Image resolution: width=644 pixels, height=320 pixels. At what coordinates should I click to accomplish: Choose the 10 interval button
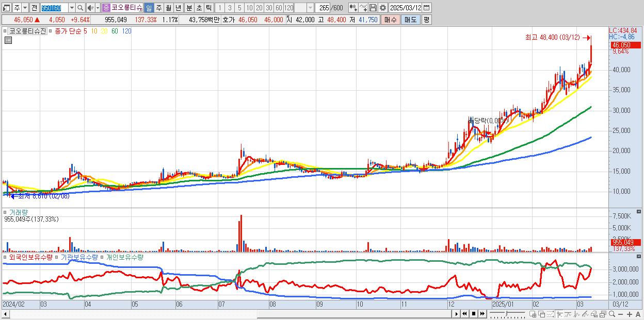point(249,8)
